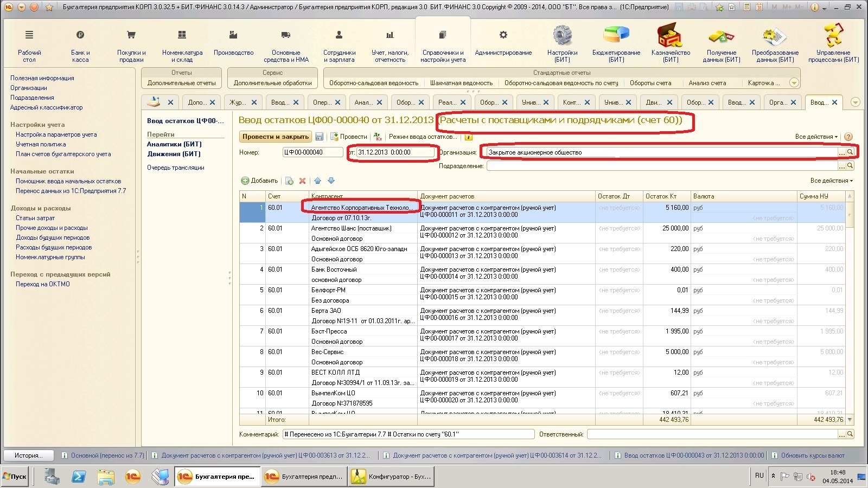868x488 pixels.
Task: Open План счетов бухгалтерского учета link
Action: click(63, 154)
